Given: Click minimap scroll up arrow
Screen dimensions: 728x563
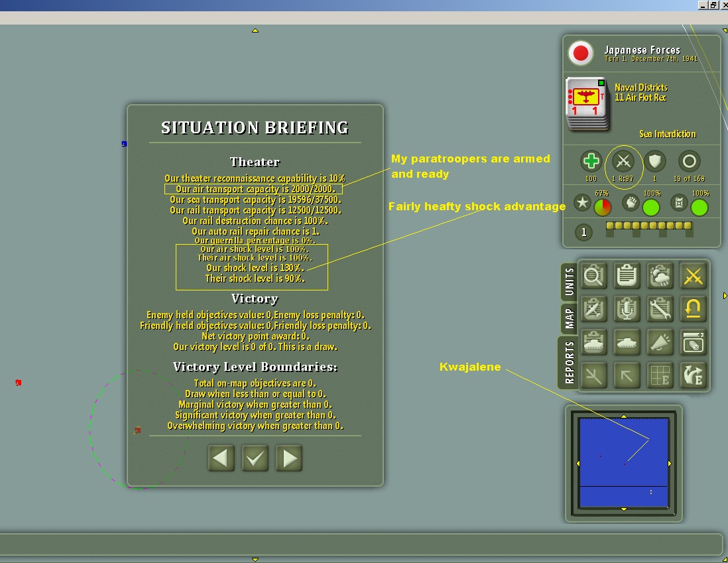Looking at the screenshot, I should (x=623, y=416).
